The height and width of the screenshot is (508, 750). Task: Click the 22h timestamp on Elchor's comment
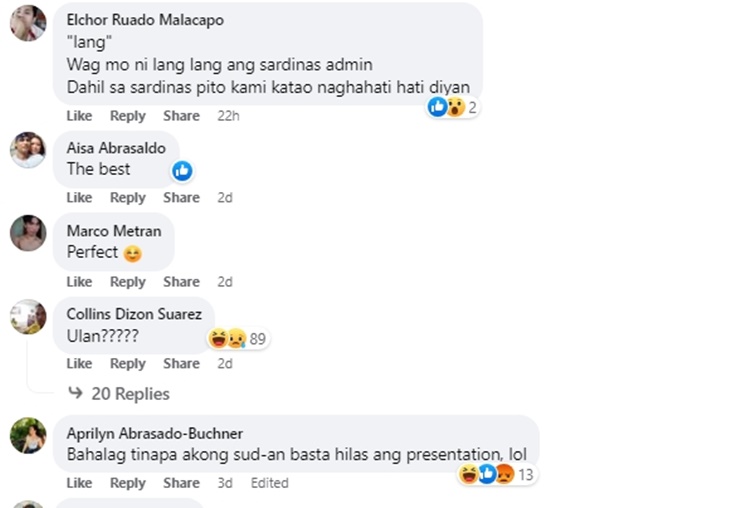coord(228,116)
